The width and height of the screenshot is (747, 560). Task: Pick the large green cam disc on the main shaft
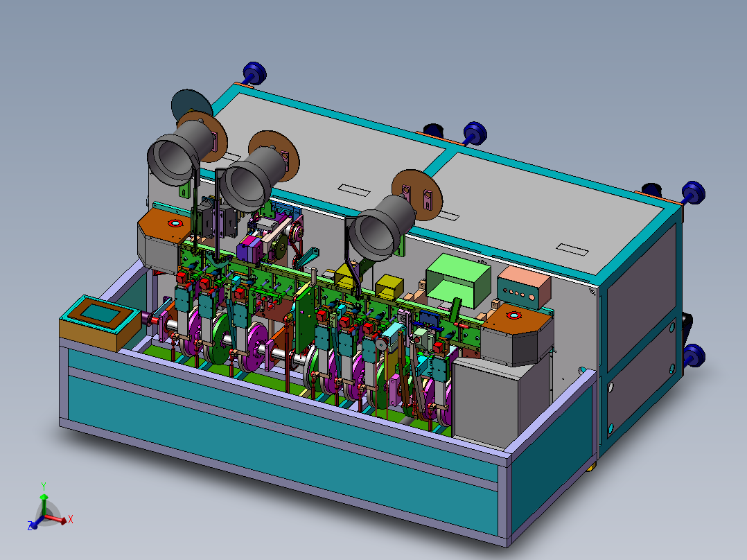pos(220,338)
